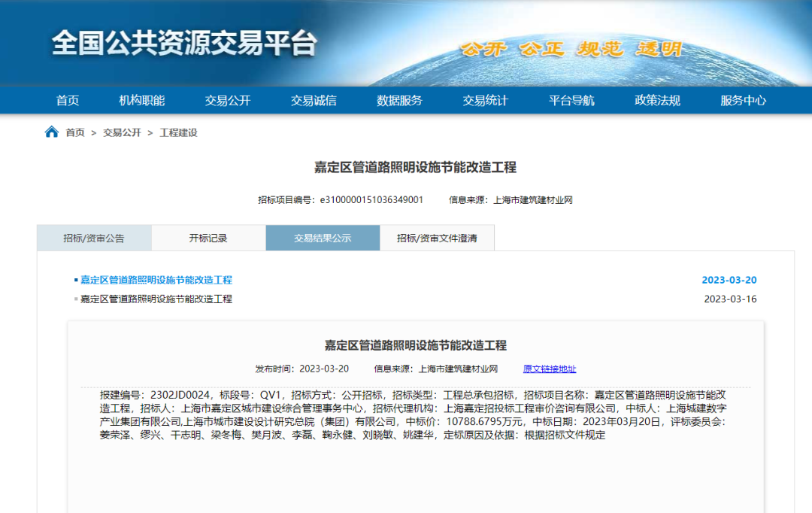
Task: Click the home icon in breadcrumb
Action: coord(51,132)
